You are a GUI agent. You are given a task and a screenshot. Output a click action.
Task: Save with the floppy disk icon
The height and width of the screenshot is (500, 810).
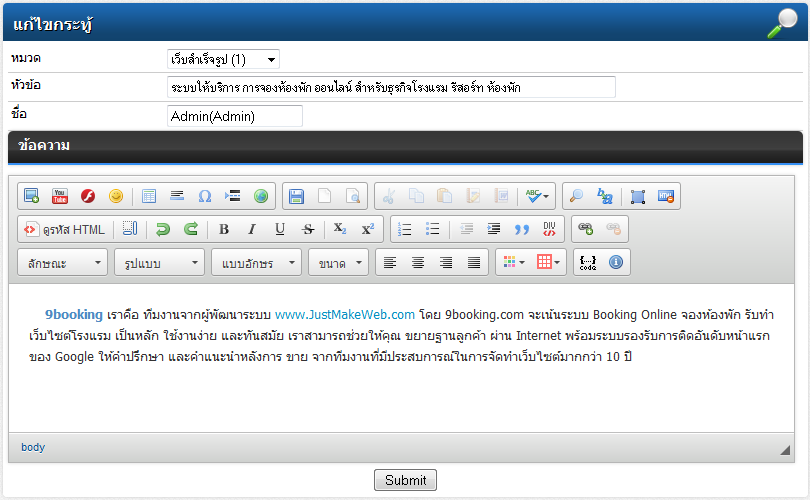297,196
